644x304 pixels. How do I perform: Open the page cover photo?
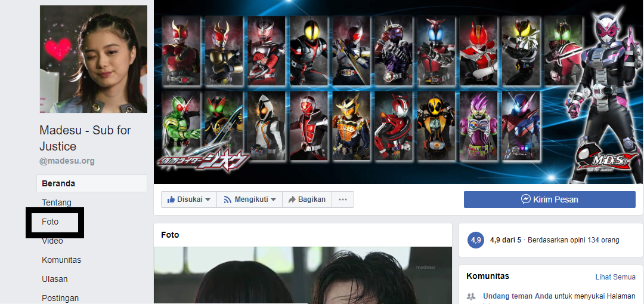click(x=398, y=92)
